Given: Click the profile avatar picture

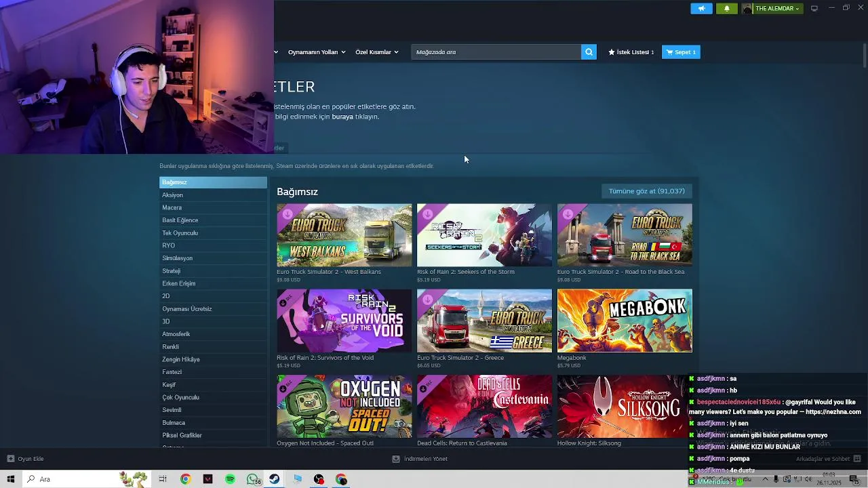Looking at the screenshot, I should tap(747, 9).
